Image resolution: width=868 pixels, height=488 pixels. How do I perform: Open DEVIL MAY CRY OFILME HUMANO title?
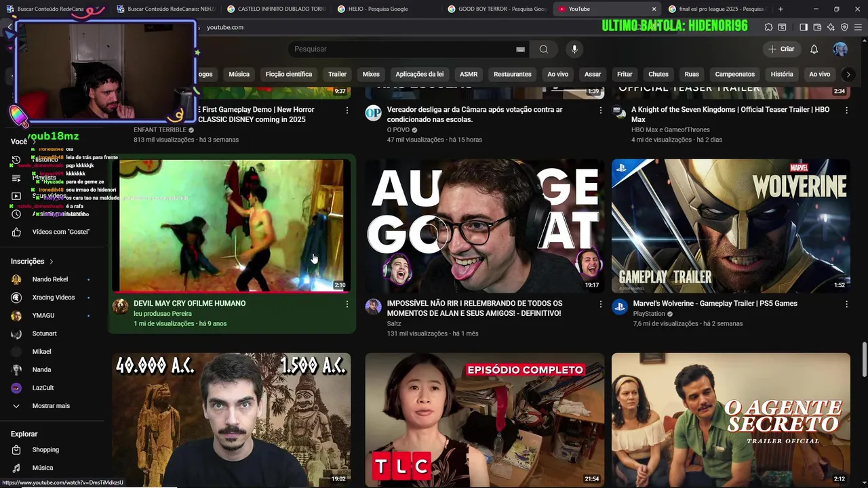(x=190, y=304)
